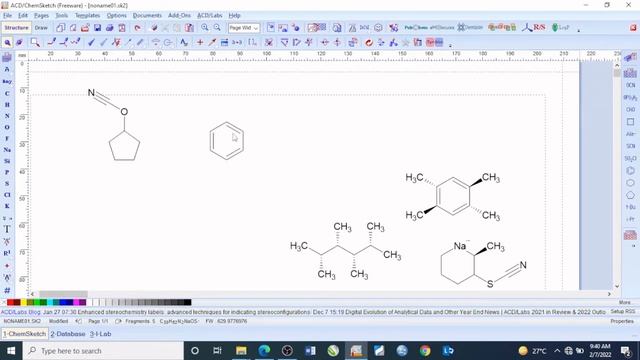
Task: Select the Draw Normal bond tool
Action: click(51, 42)
